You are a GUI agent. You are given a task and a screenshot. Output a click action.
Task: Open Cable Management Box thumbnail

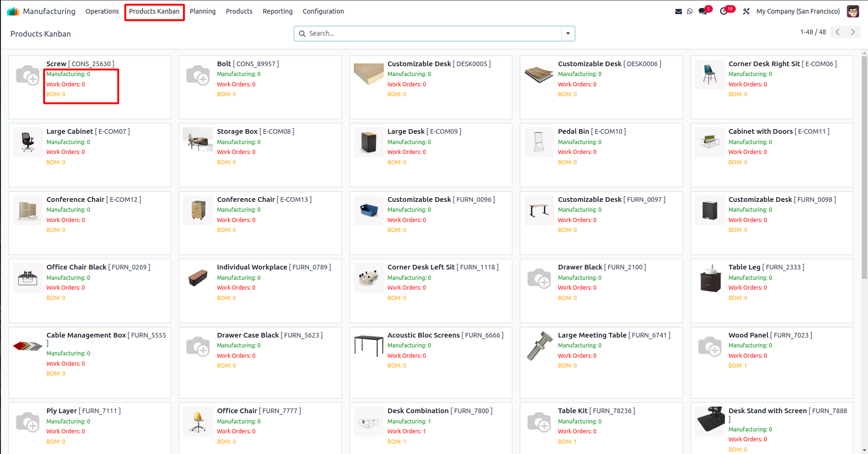(x=28, y=346)
